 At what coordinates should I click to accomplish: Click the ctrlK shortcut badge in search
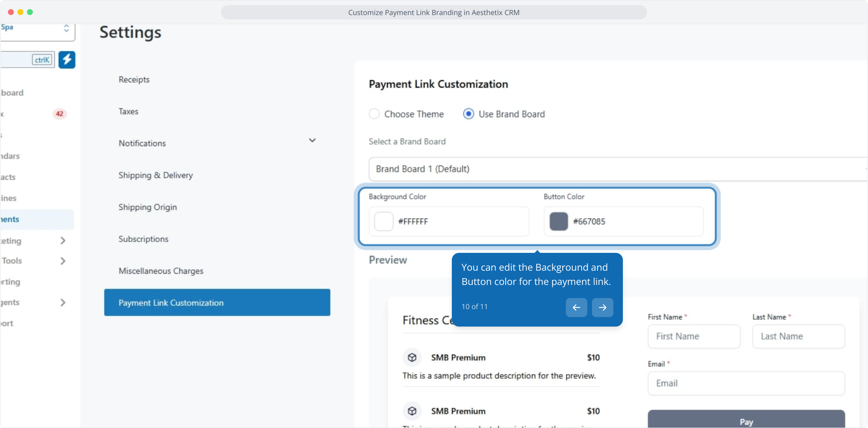click(x=42, y=60)
